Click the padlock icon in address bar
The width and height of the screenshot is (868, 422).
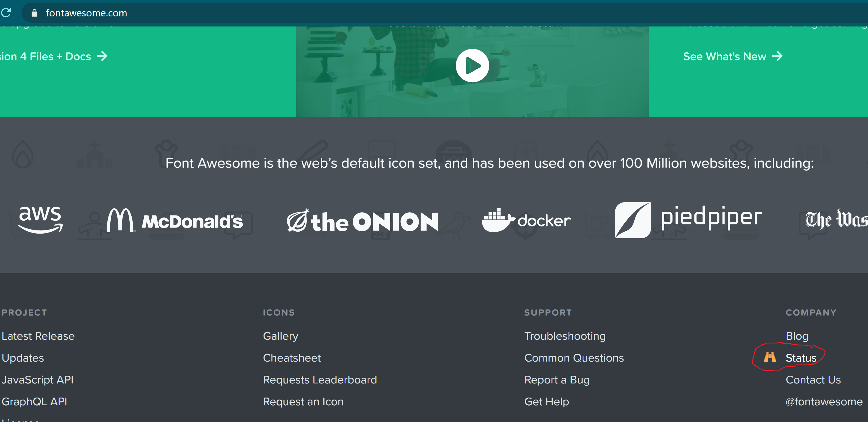(34, 13)
